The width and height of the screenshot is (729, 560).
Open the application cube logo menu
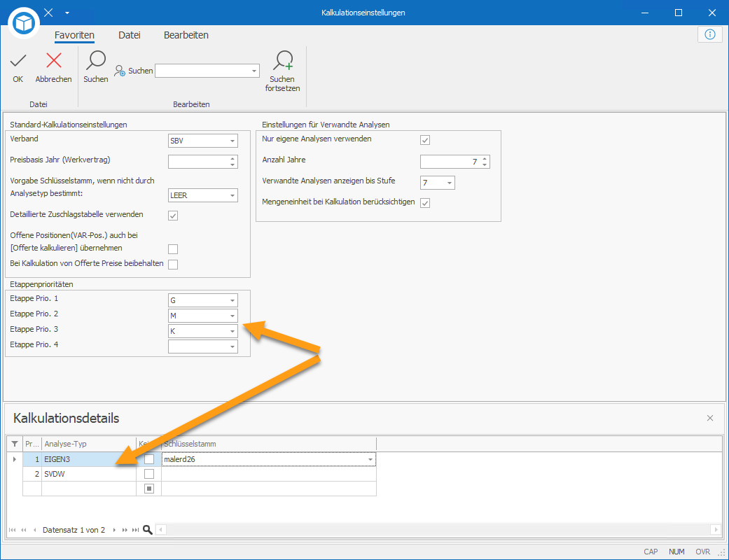click(24, 23)
